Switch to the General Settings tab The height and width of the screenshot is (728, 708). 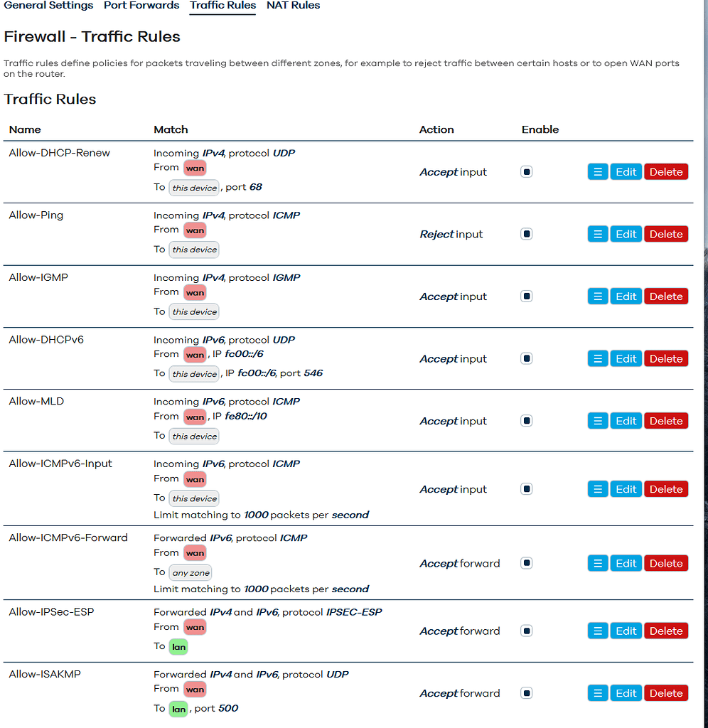coord(48,6)
